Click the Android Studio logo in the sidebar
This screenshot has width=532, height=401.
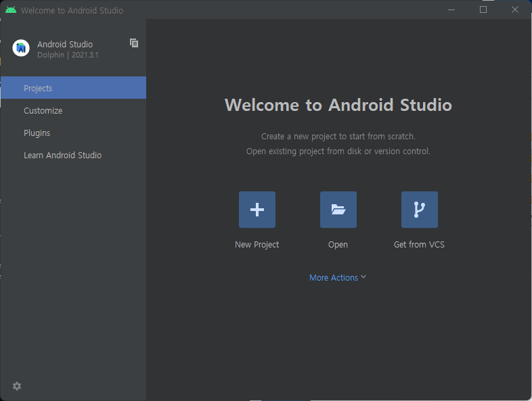pyautogui.click(x=21, y=48)
